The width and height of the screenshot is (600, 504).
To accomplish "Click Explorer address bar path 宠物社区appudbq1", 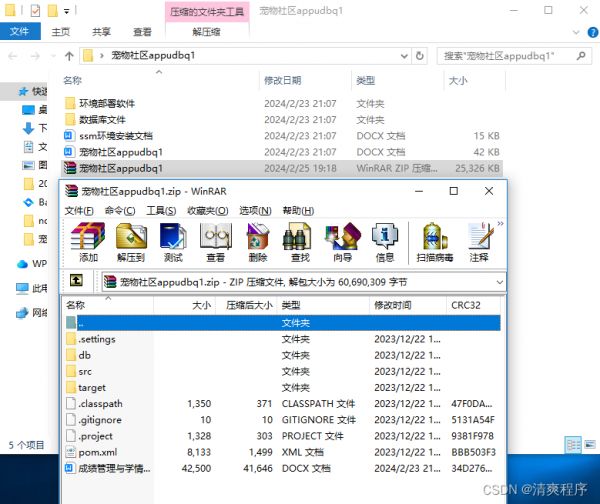I will tap(153, 55).
